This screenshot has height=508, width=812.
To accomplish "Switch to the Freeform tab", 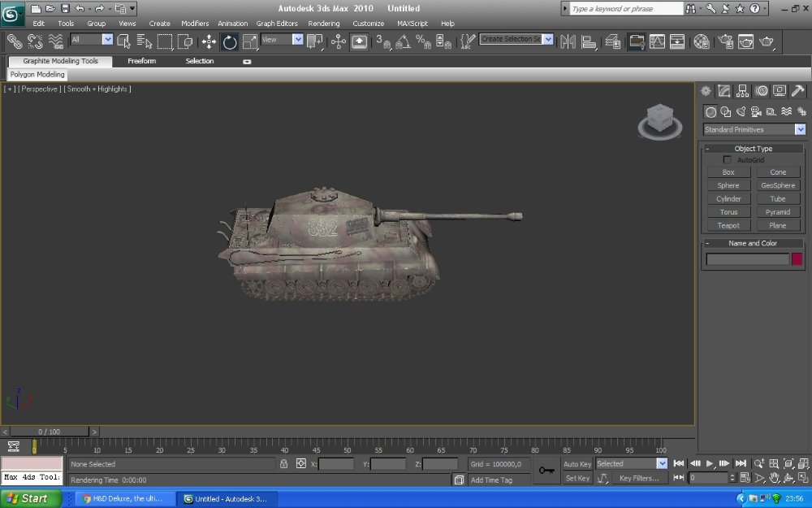I will (141, 61).
